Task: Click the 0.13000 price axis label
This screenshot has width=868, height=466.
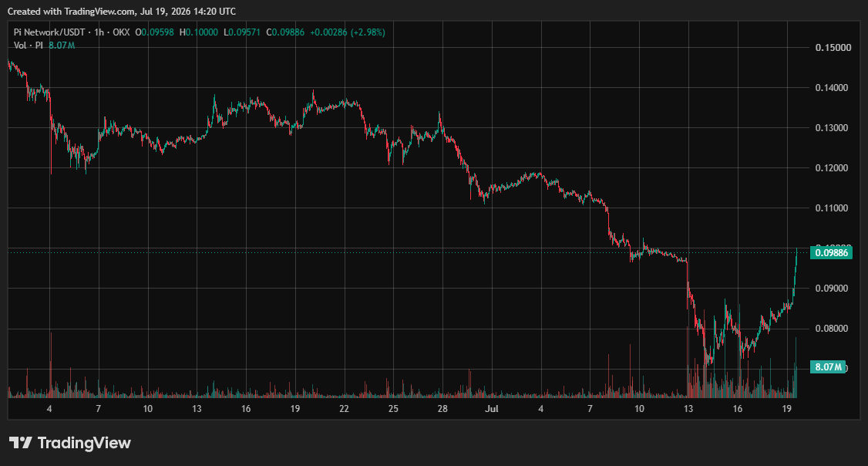Action: pos(832,127)
